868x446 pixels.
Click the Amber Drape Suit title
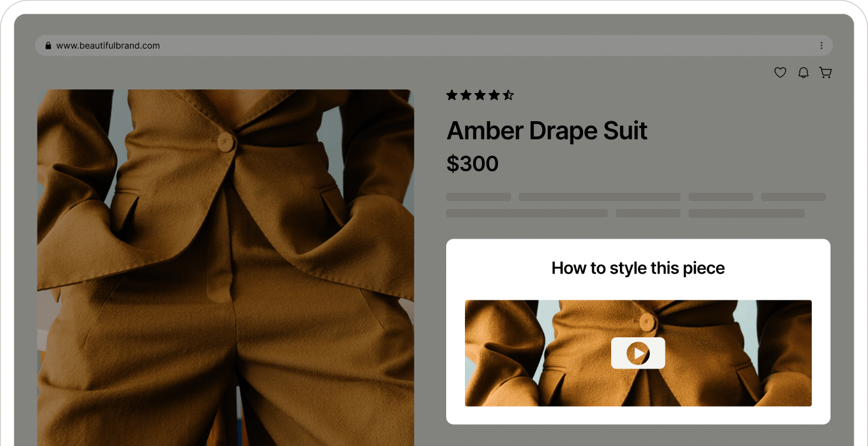pos(547,131)
